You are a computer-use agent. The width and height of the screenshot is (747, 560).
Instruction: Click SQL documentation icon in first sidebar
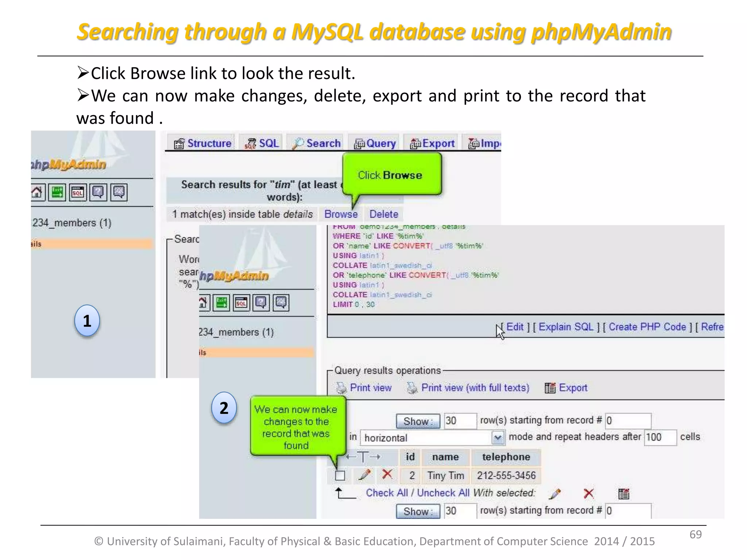[x=119, y=192]
